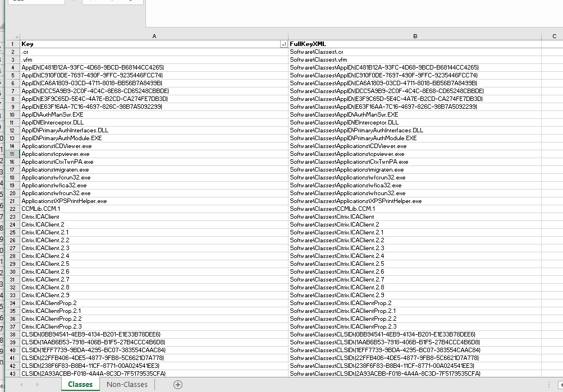Select Citrix.ICAClientProp.2 cell in column A
The image size is (563, 392).
(x=154, y=303)
